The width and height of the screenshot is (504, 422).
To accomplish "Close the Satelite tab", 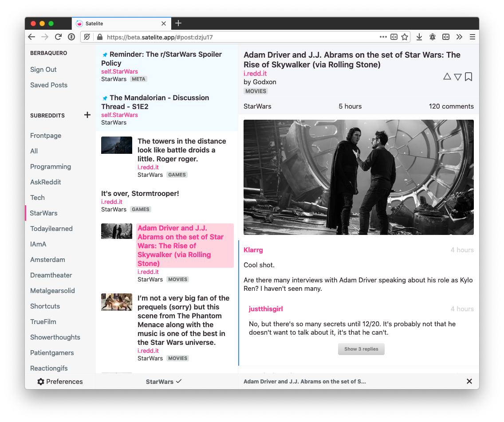I will click(164, 23).
